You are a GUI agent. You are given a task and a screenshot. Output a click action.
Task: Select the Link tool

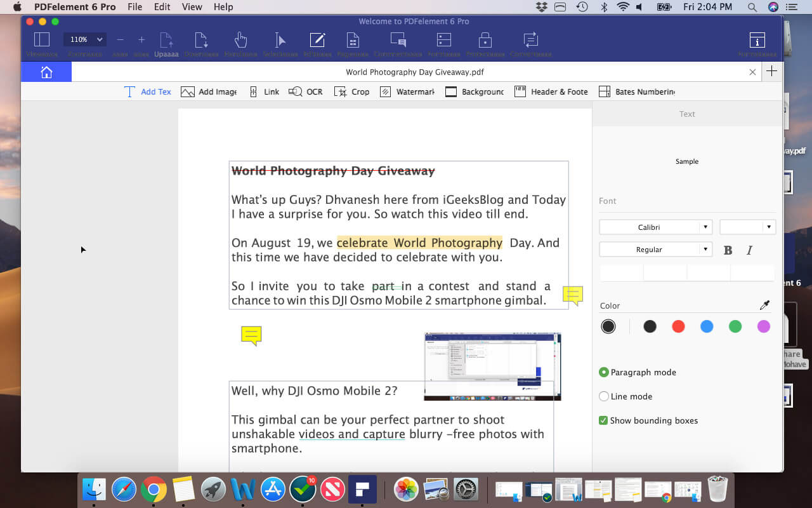[x=265, y=91]
